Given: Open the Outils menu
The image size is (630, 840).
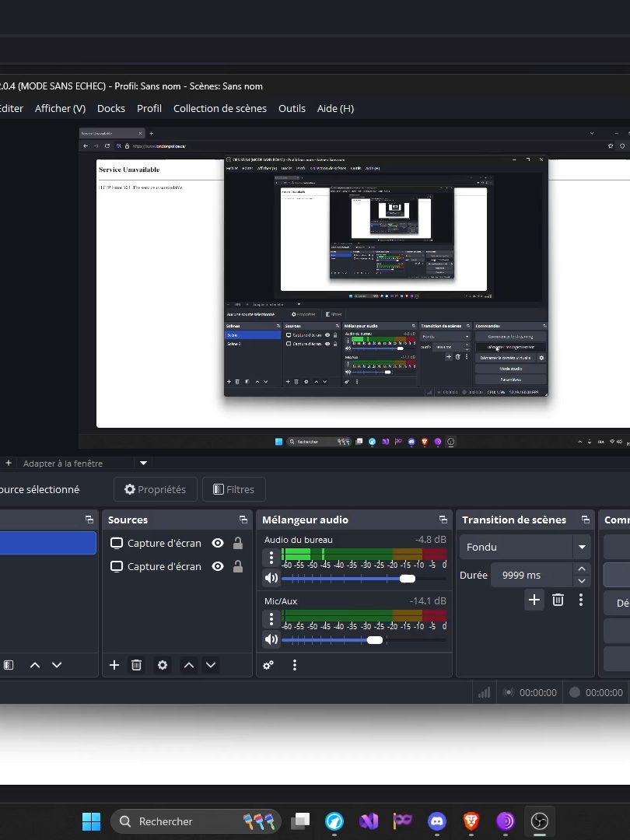Looking at the screenshot, I should 292,108.
